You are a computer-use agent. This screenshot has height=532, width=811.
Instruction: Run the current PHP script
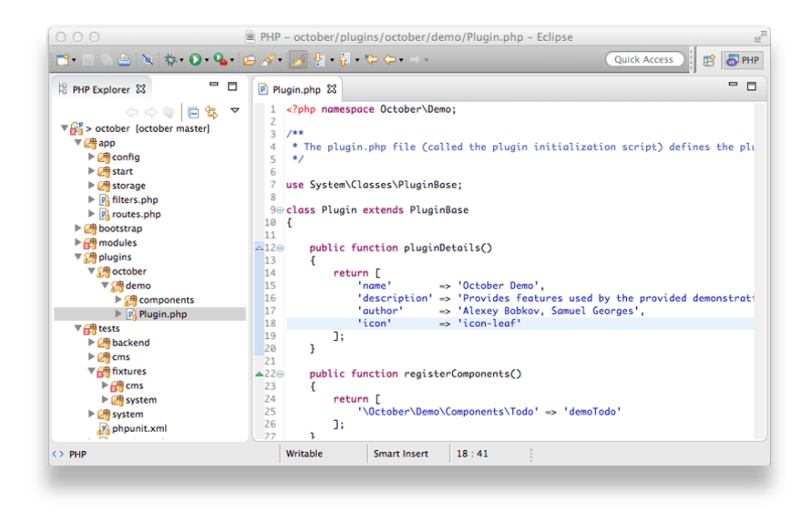(196, 59)
